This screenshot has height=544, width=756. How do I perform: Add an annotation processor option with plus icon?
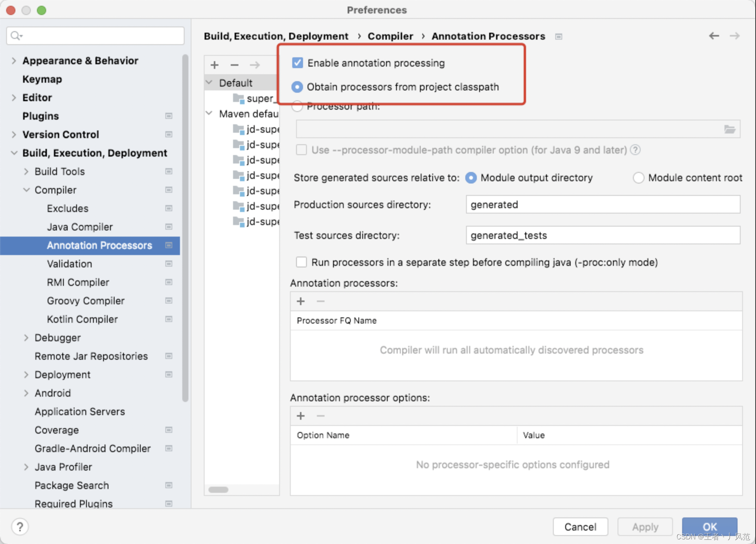point(301,416)
